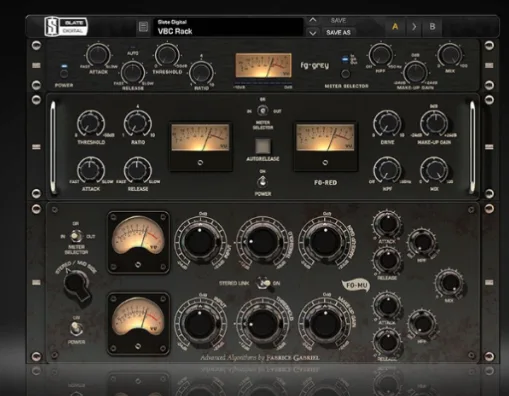Open the preset menu list icon
Screen dimensions: 509x396
click(143, 27)
